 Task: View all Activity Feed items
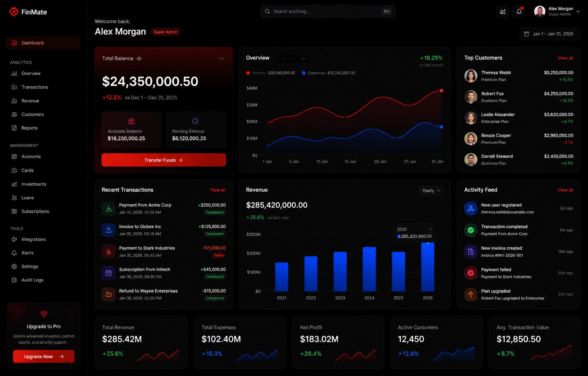(x=565, y=190)
